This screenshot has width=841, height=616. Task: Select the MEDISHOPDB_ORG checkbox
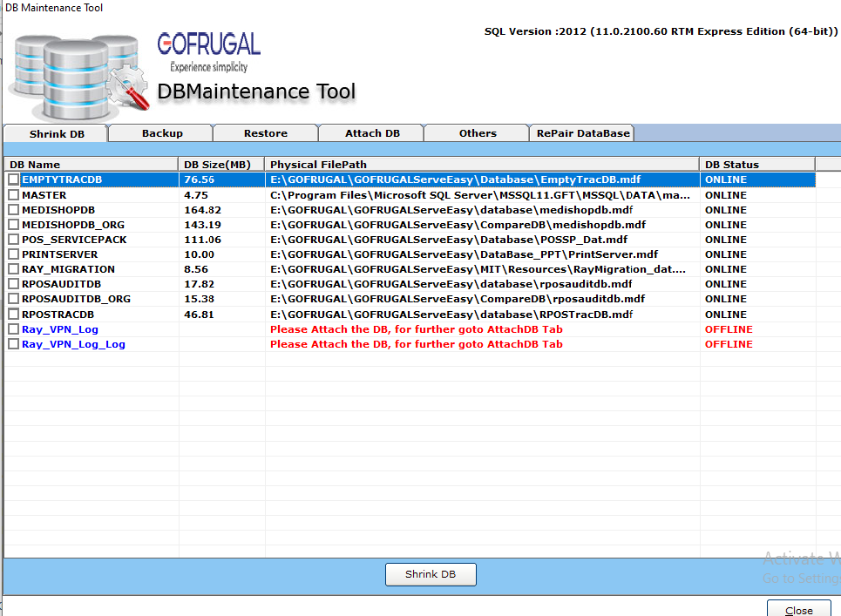[x=14, y=225]
